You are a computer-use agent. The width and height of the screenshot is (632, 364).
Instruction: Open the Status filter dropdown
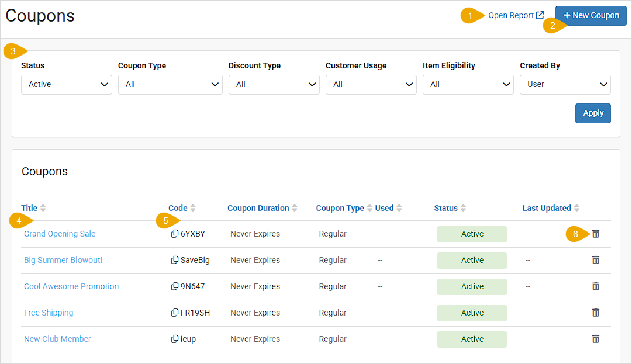(x=66, y=85)
